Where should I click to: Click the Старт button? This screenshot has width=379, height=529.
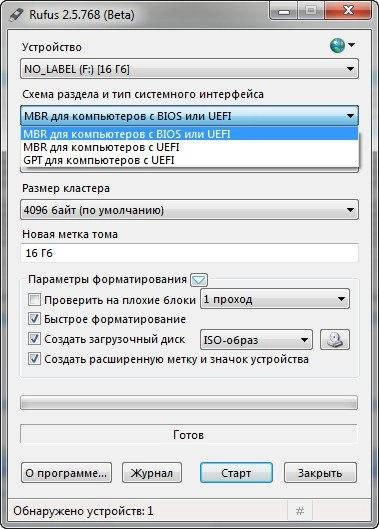(x=236, y=473)
